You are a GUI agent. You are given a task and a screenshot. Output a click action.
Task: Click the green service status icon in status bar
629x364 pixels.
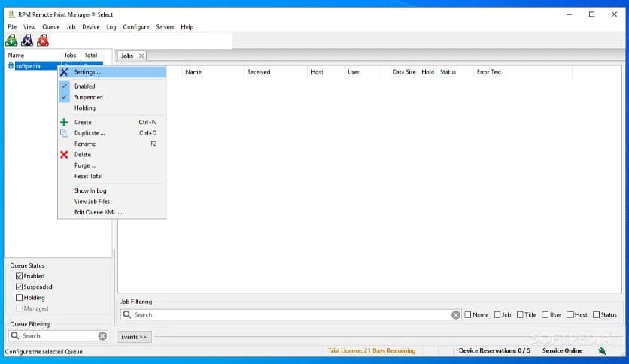602,351
